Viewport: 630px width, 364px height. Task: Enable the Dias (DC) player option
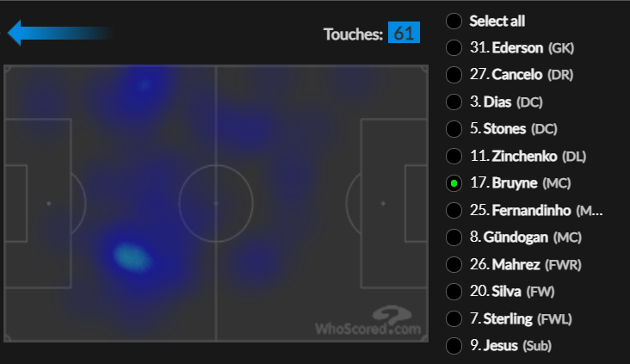[x=454, y=102]
